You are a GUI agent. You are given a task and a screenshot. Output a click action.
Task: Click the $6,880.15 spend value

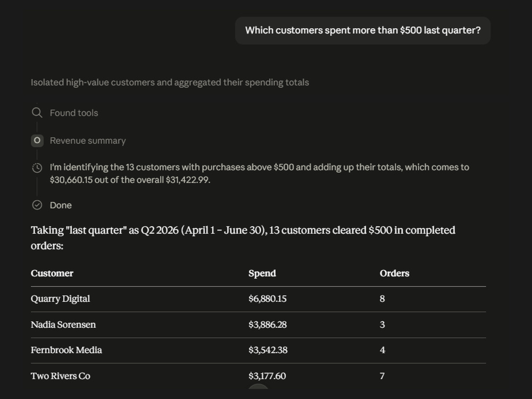click(x=268, y=299)
